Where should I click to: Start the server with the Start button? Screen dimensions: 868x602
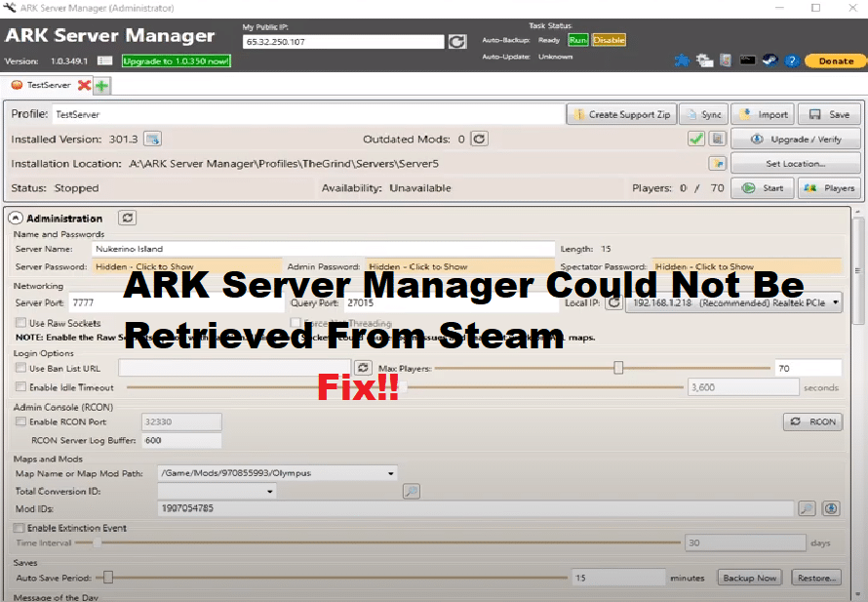coord(766,187)
